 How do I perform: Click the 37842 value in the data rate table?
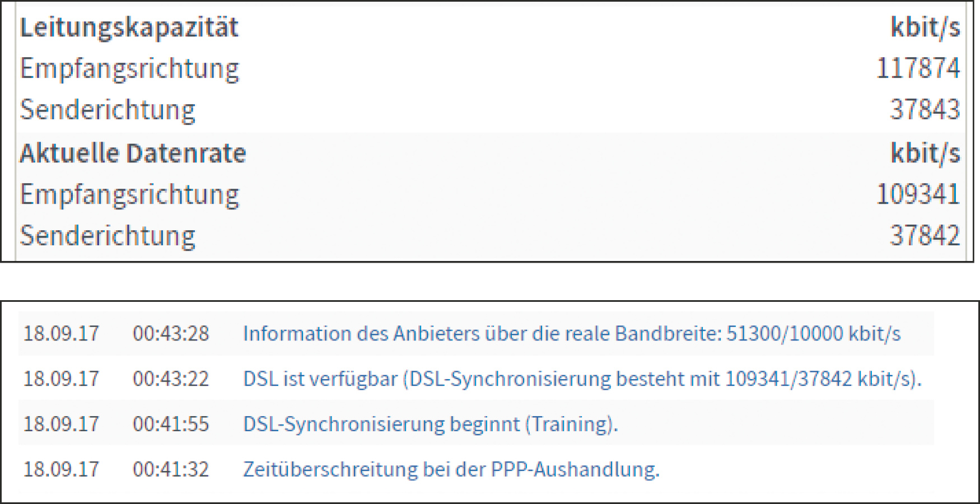pos(925,236)
